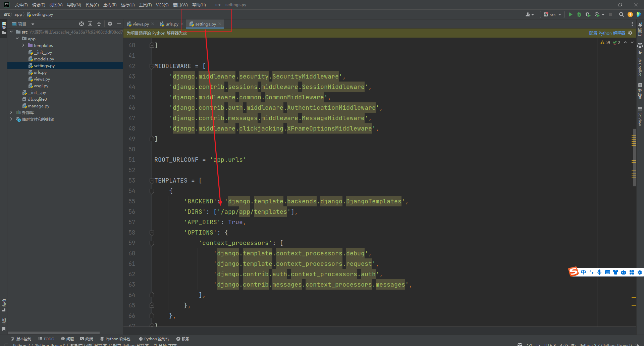Select models.py in project tree

click(x=44, y=59)
